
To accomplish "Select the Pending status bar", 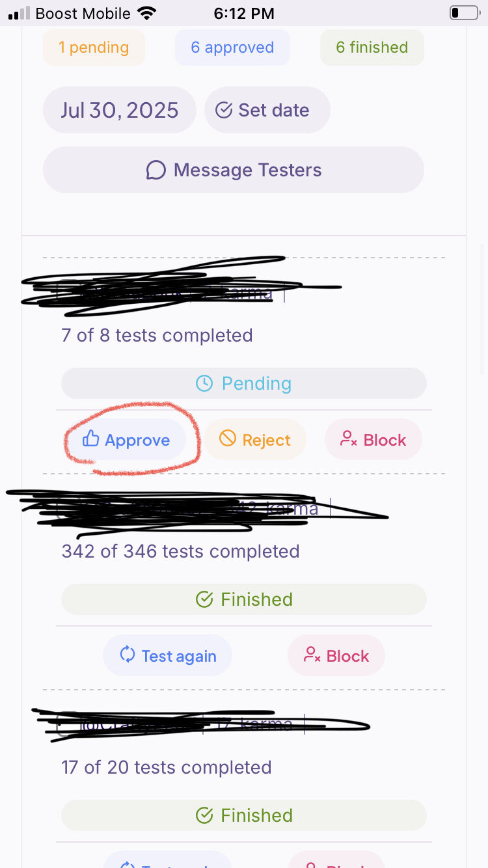I will click(244, 383).
